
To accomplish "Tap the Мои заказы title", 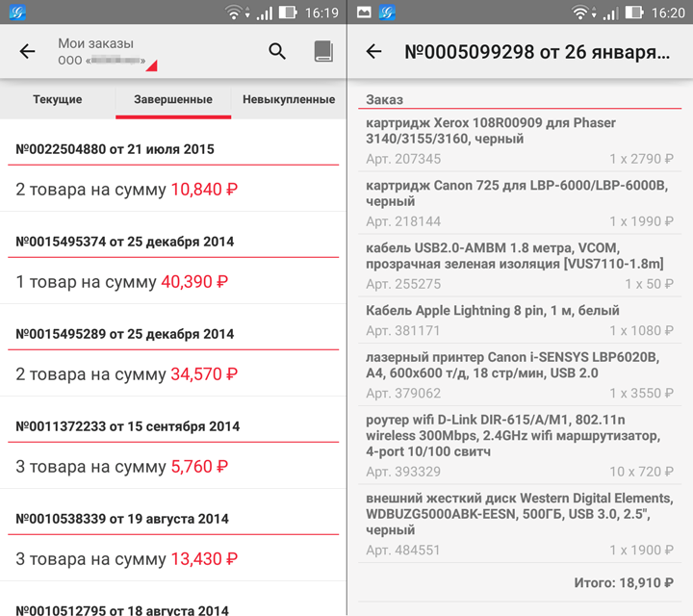I will (96, 43).
